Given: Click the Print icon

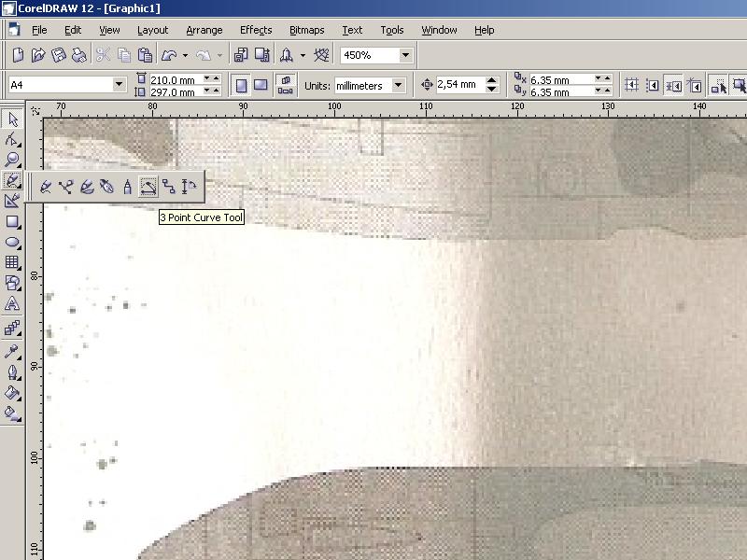Looking at the screenshot, I should click(78, 56).
